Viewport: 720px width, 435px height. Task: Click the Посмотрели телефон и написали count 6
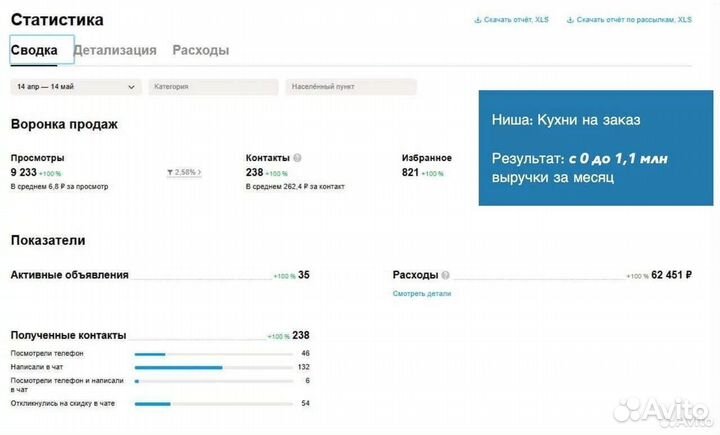click(307, 381)
